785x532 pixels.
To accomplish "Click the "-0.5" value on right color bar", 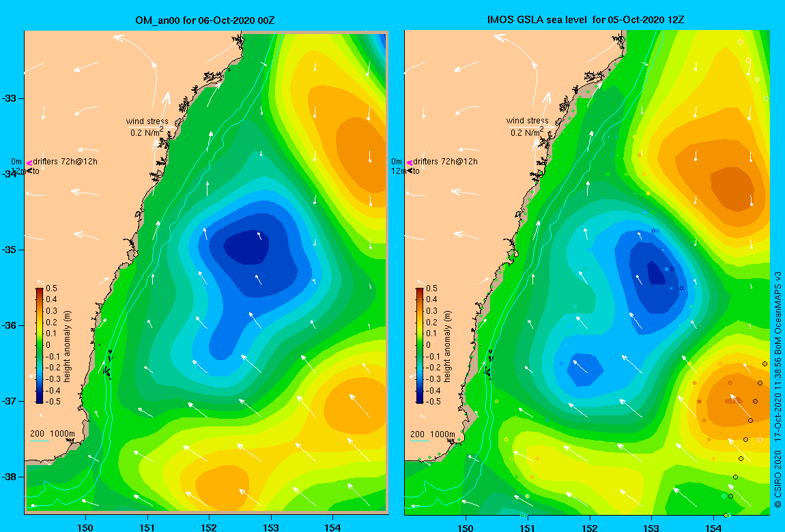I will [x=433, y=402].
